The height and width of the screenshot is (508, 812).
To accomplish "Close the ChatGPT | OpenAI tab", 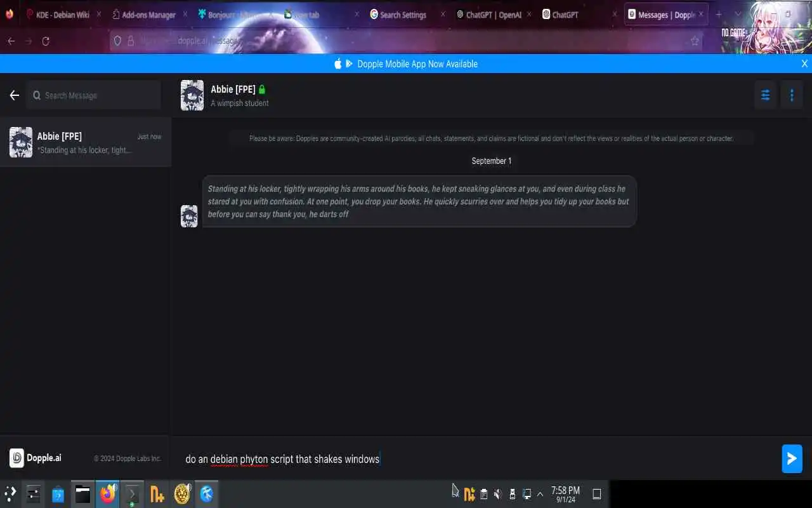I will coord(529,14).
